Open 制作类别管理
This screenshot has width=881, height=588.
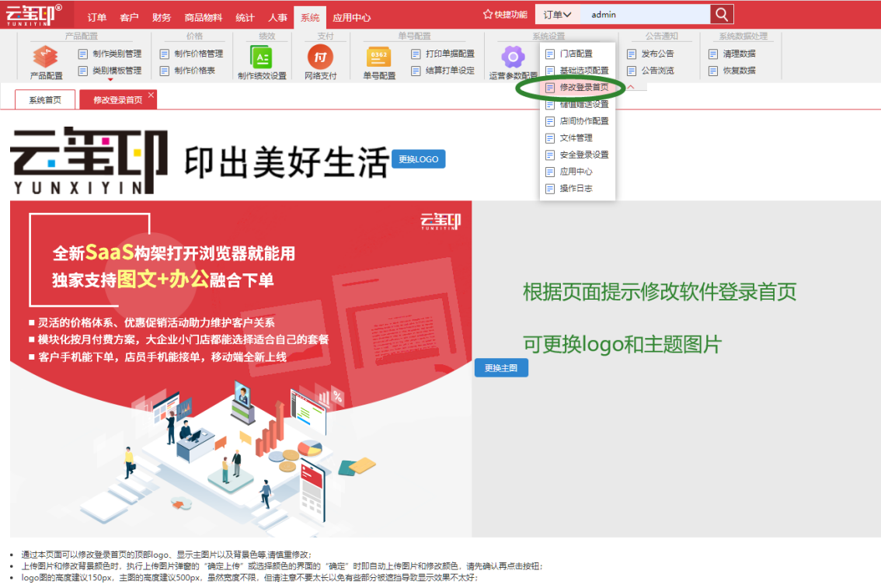coord(110,54)
